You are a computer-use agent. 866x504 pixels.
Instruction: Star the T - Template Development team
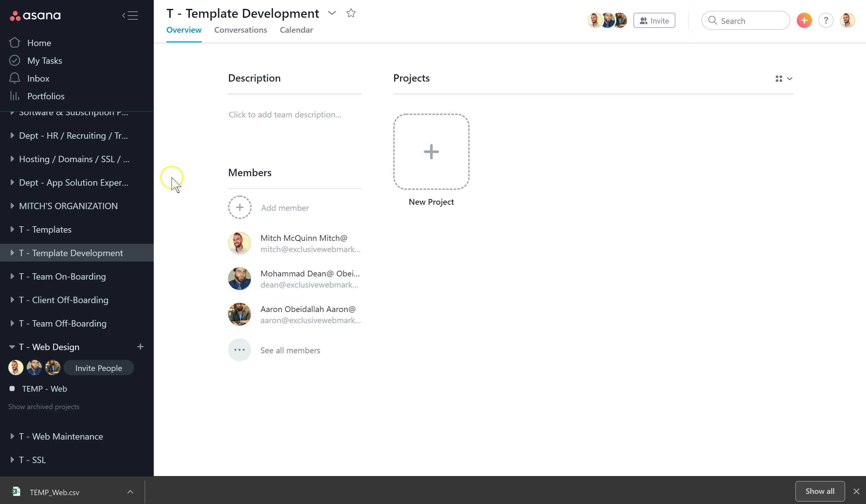coord(350,13)
